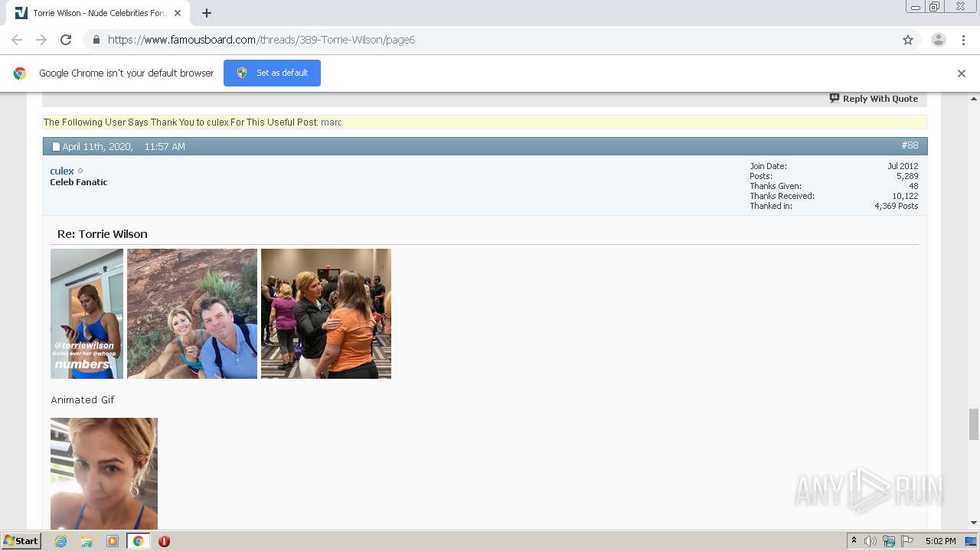This screenshot has height=551, width=980.
Task: Click the post status icon beside April 11th date
Action: point(56,147)
